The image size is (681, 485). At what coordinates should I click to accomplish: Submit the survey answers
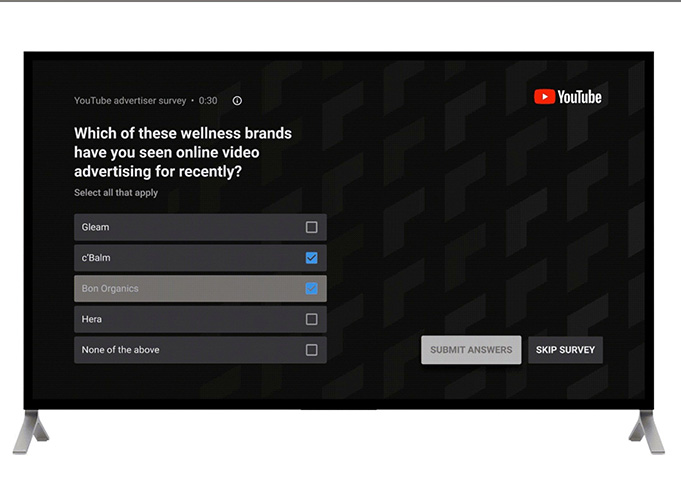coord(471,350)
